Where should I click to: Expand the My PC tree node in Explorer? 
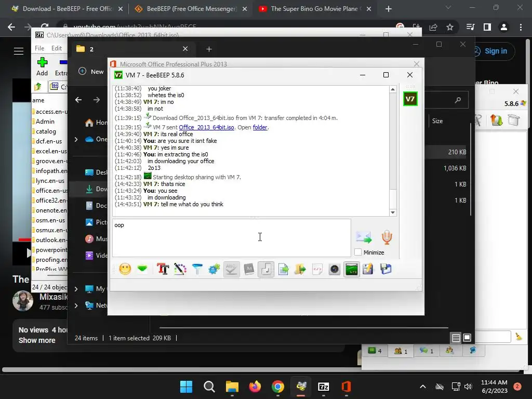pyautogui.click(x=76, y=289)
